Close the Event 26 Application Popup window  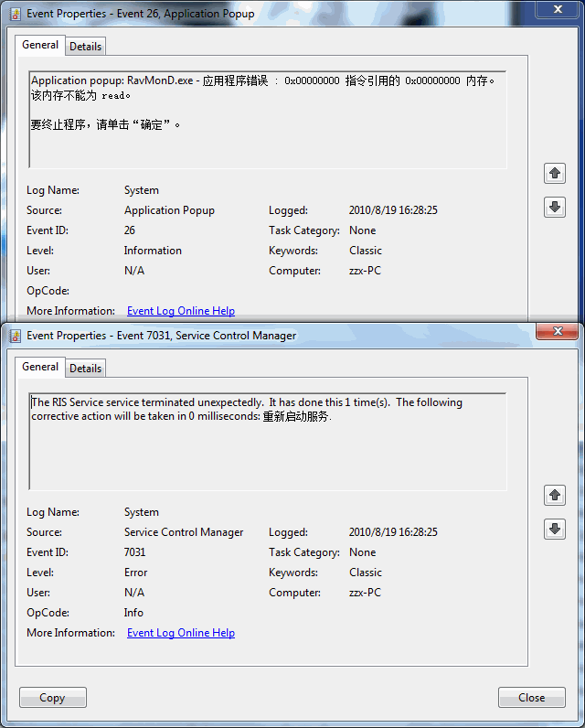point(558,9)
